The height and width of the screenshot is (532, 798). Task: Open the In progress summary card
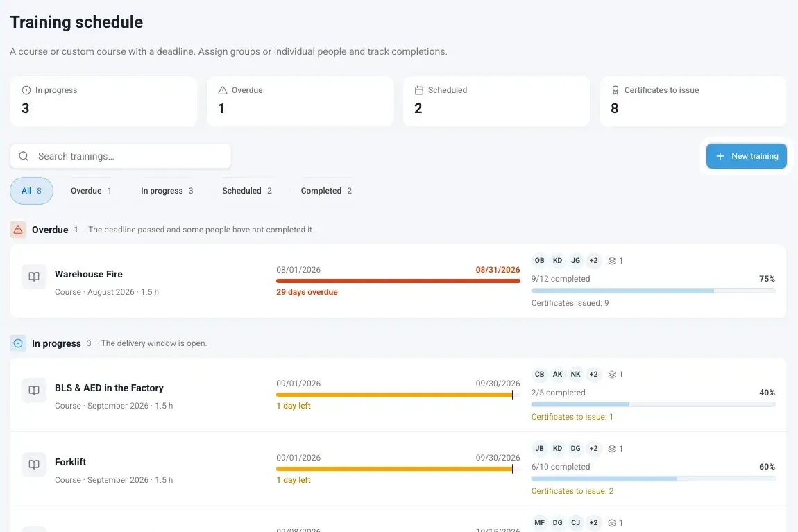[103, 101]
